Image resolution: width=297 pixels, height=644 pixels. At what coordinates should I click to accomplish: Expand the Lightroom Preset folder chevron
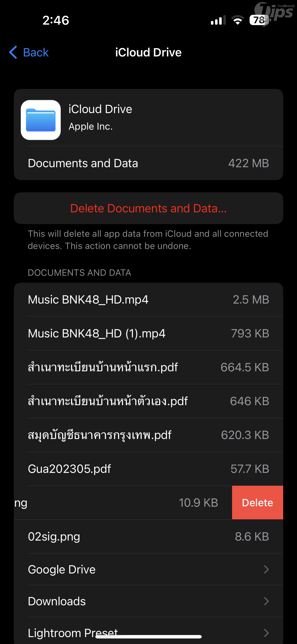[266, 632]
